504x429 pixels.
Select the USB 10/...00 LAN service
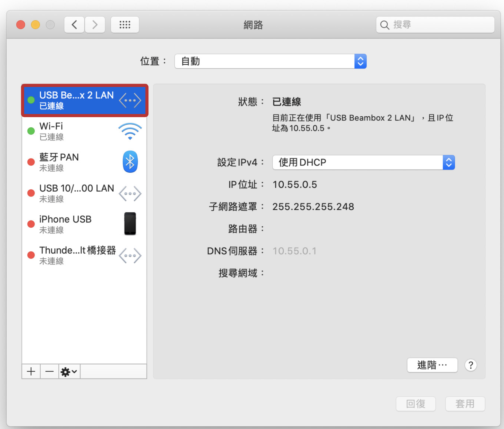[x=85, y=193]
